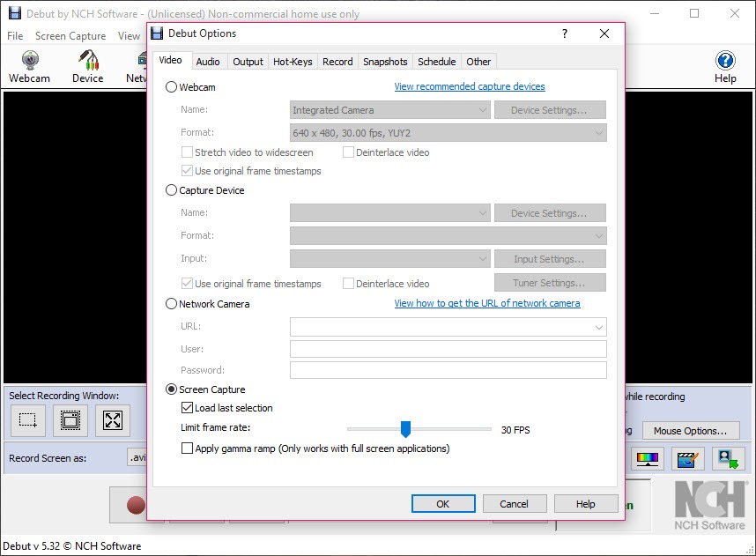756x556 pixels.
Task: Switch to the Snapshots tab
Action: (385, 62)
